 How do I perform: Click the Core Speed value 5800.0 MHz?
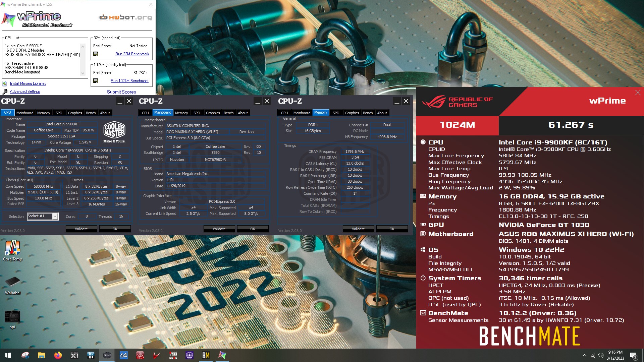click(43, 186)
